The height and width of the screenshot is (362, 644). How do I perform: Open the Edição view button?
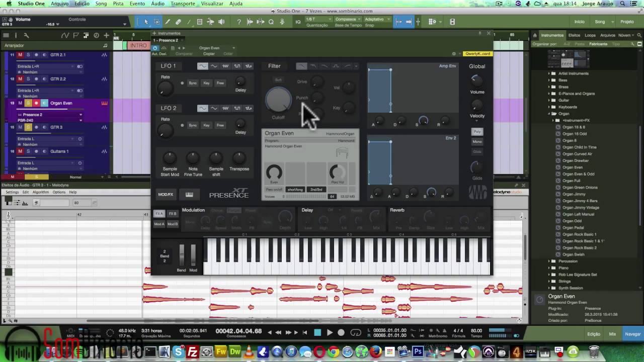click(594, 334)
